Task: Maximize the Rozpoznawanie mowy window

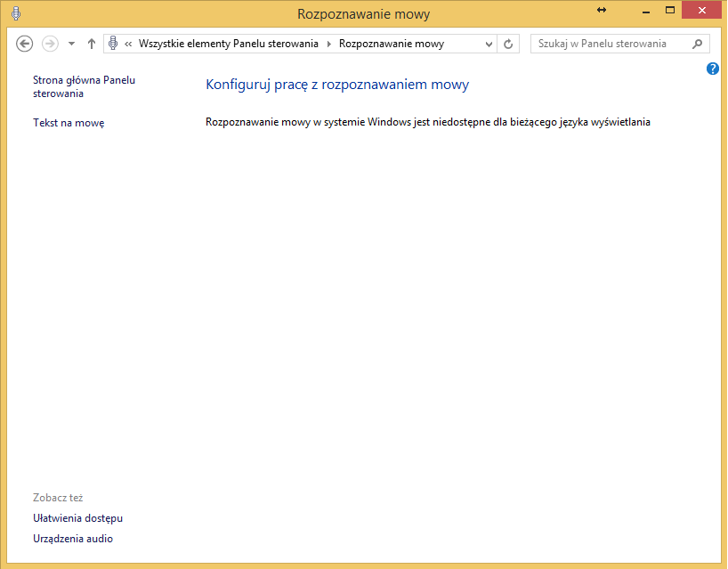Action: (x=670, y=10)
